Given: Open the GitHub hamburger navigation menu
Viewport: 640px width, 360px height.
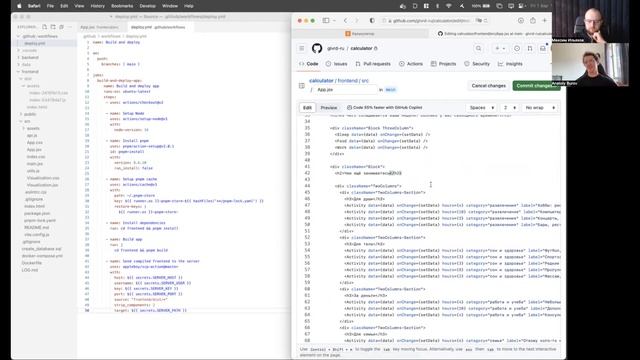Looking at the screenshot, I should [x=302, y=48].
